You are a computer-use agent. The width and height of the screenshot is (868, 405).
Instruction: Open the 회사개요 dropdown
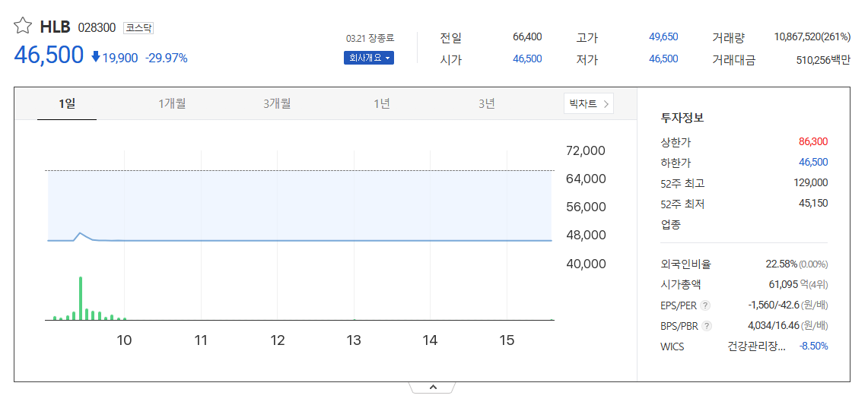tap(369, 58)
